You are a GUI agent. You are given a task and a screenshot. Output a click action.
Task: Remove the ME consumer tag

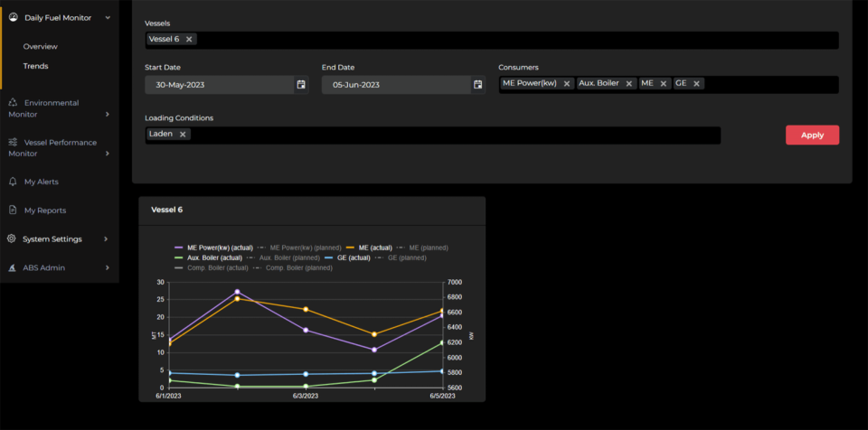click(x=663, y=84)
